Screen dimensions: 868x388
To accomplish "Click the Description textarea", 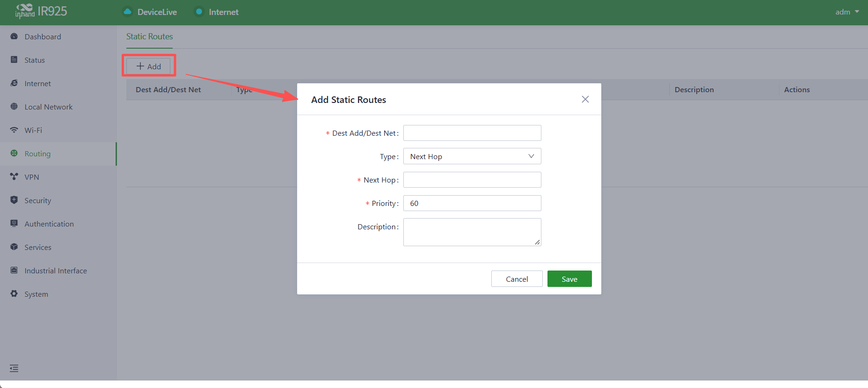I will (472, 232).
